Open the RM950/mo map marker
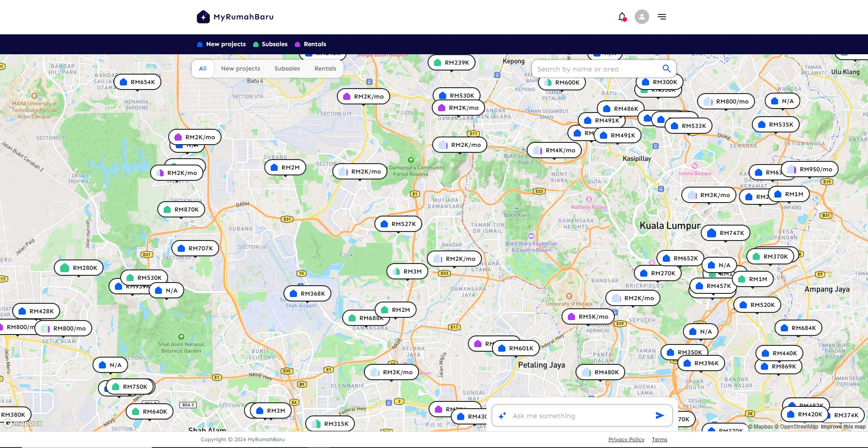Viewport: 868px width, 448px height. coord(810,170)
